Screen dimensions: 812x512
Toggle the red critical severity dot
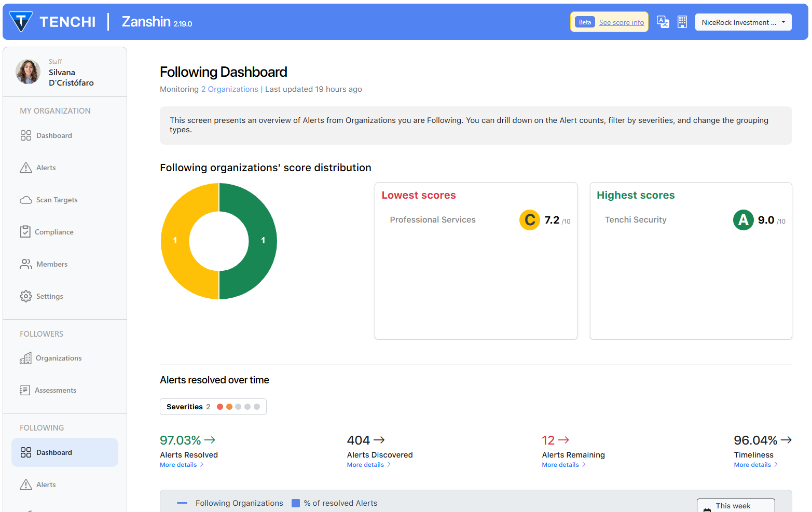(x=220, y=407)
